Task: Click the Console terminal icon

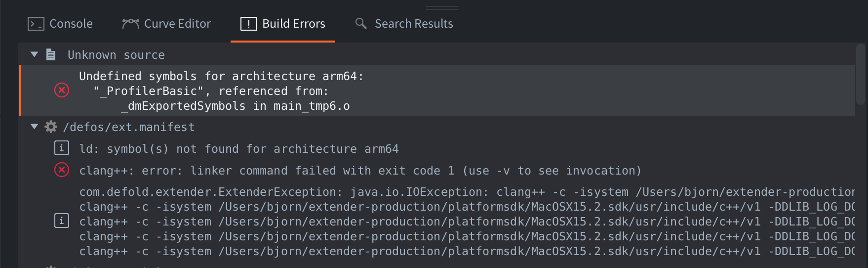Action: (36, 24)
